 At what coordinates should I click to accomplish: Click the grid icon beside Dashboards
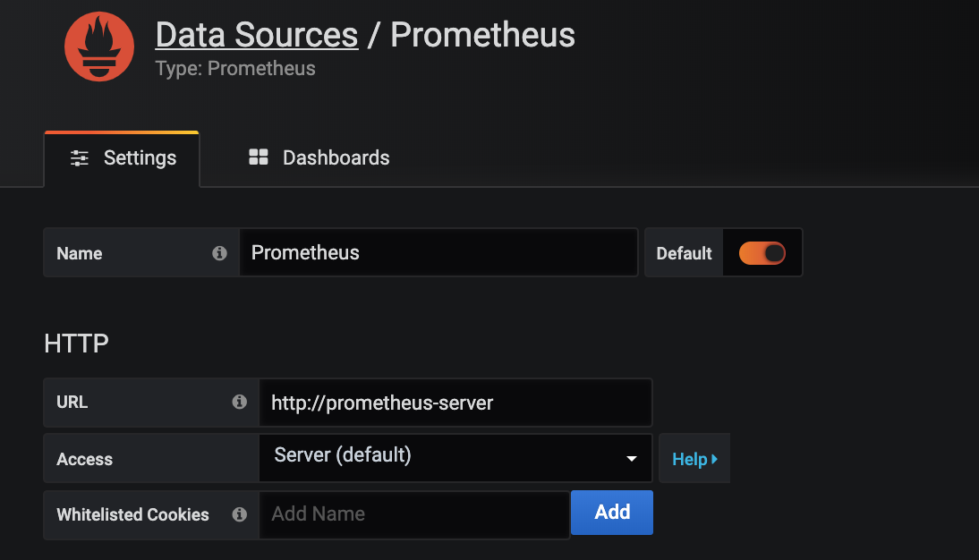pyautogui.click(x=259, y=158)
